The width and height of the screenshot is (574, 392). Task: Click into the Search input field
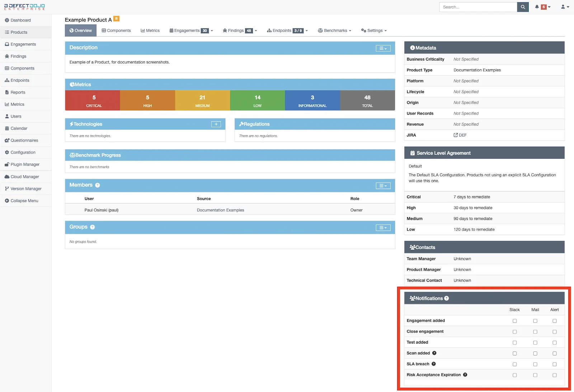coord(478,7)
